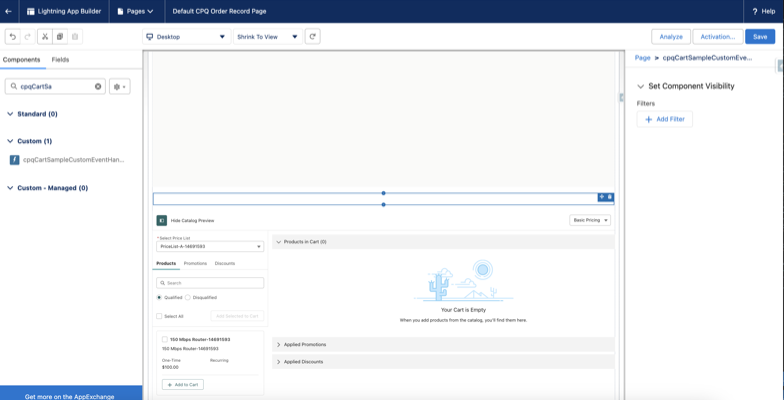Refresh the canvas preview
The height and width of the screenshot is (400, 784).
[x=312, y=36]
